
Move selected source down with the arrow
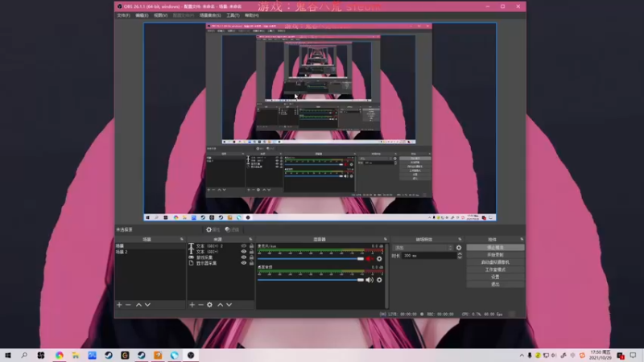pyautogui.click(x=229, y=305)
